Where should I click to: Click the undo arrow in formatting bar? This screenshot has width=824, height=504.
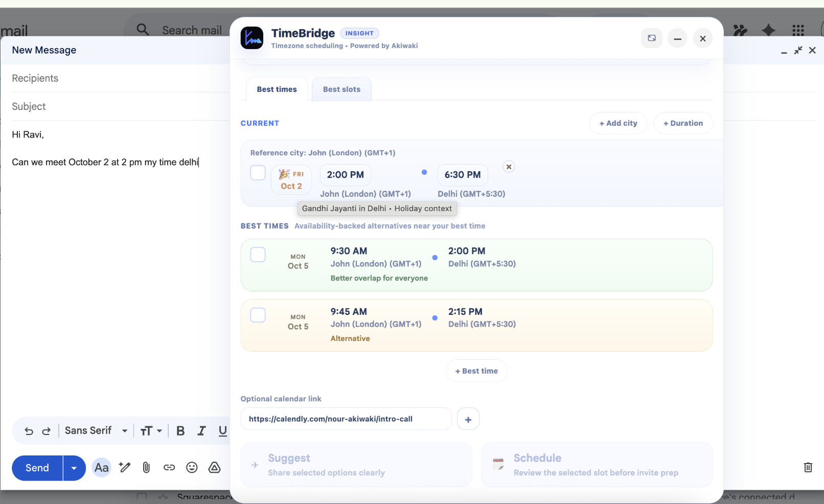click(29, 431)
